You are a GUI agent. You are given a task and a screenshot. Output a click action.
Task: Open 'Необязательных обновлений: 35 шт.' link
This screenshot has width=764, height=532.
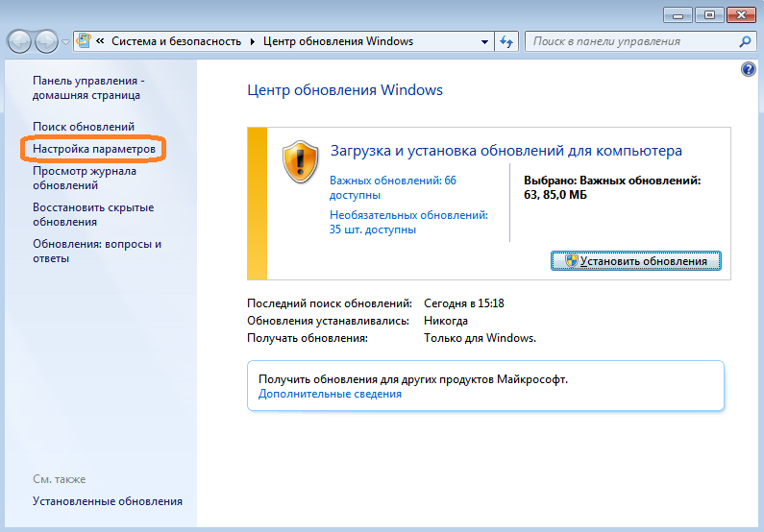click(408, 222)
